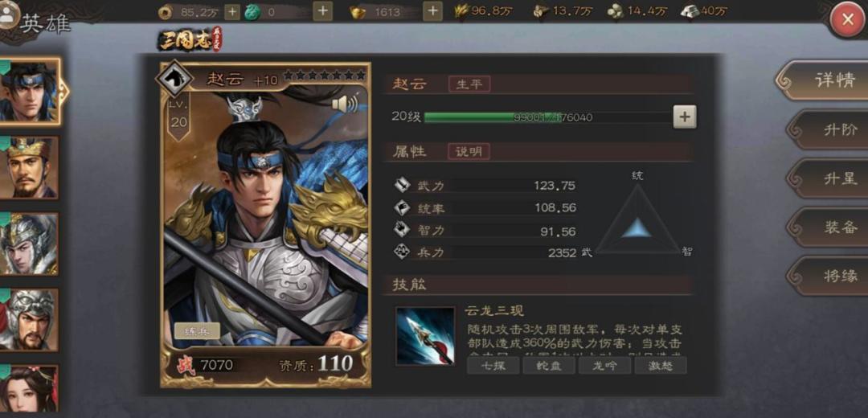The width and height of the screenshot is (868, 418).
Task: Click the cavalry troop-type diamond icon
Action: [x=174, y=79]
